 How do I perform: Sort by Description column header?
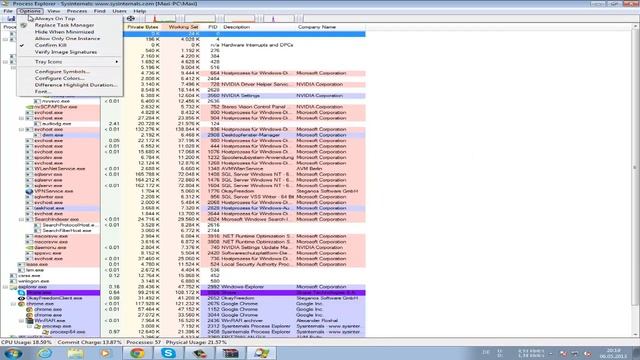point(259,27)
